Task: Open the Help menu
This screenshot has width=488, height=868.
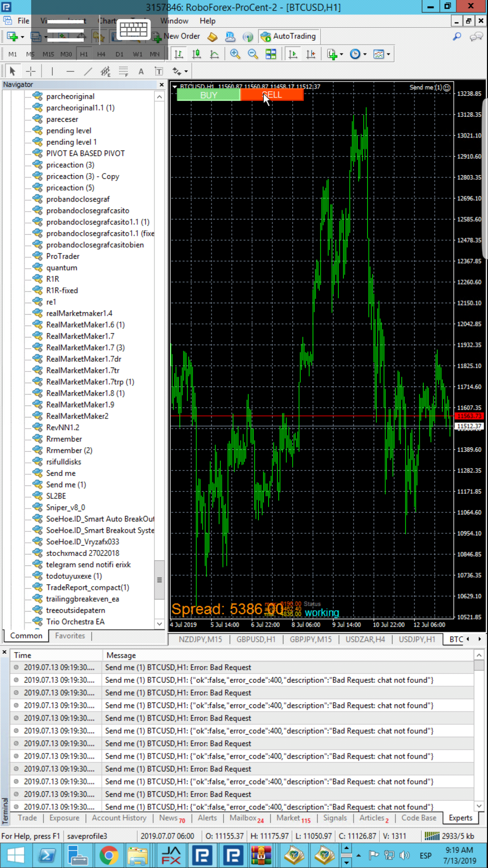Action: (x=207, y=21)
